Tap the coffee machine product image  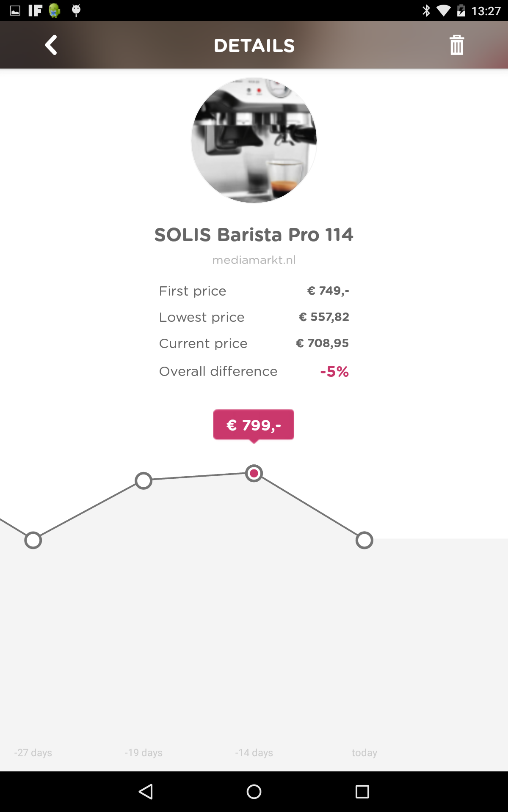[x=254, y=140]
